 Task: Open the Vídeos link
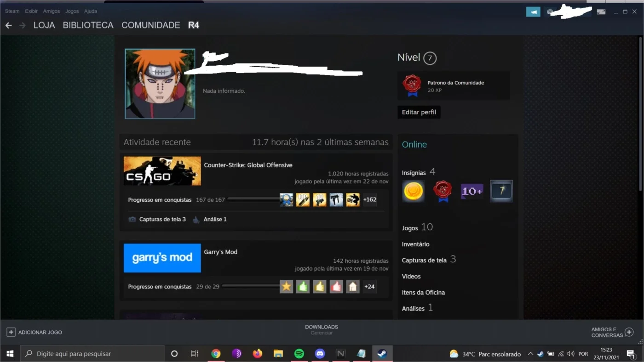pyautogui.click(x=411, y=276)
